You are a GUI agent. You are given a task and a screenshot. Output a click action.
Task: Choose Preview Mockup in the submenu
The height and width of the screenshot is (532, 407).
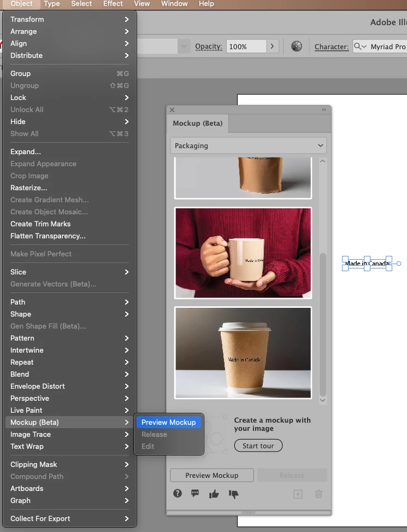168,423
